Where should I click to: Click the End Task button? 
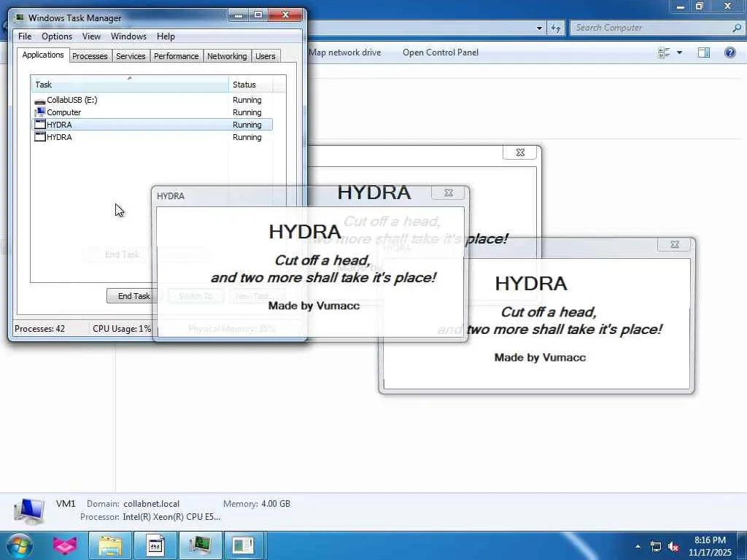134,296
